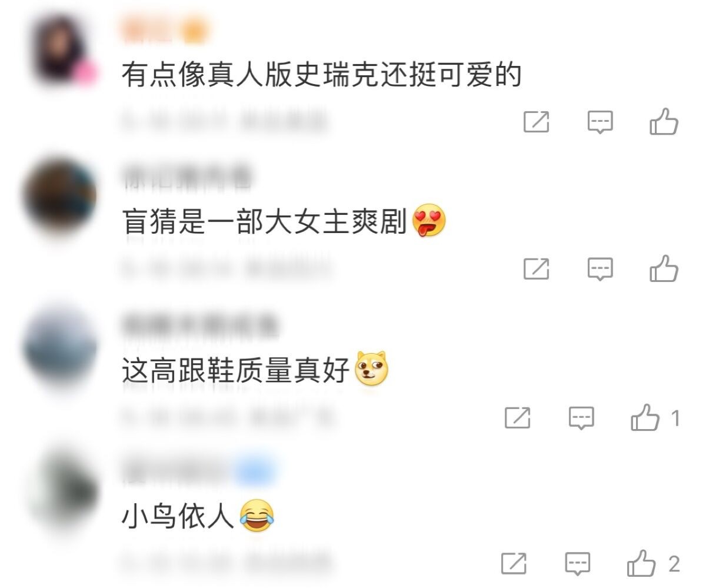Open avatar of the 史瑞克 commenter
The image size is (706, 588).
pos(62,49)
